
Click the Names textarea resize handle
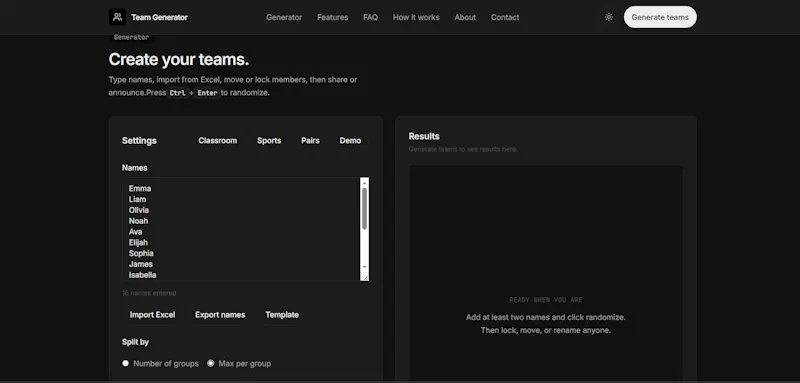(x=364, y=276)
